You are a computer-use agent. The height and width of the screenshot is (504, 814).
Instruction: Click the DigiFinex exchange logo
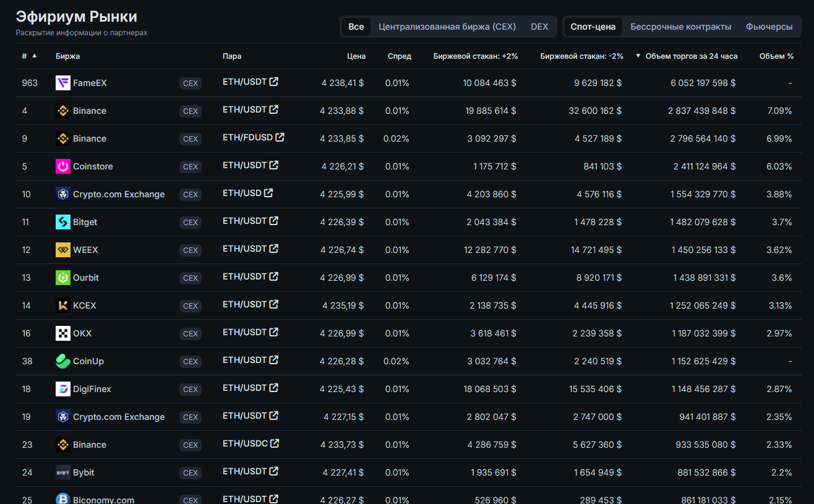(x=63, y=389)
